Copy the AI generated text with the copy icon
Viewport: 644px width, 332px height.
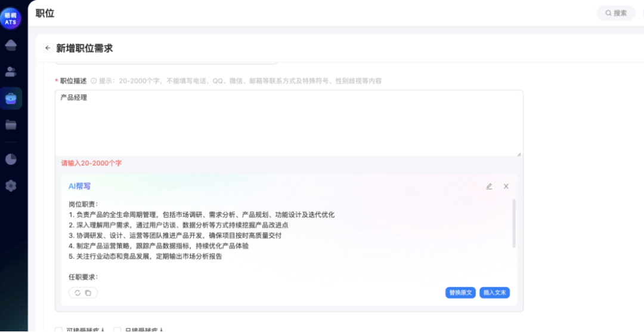click(x=88, y=293)
